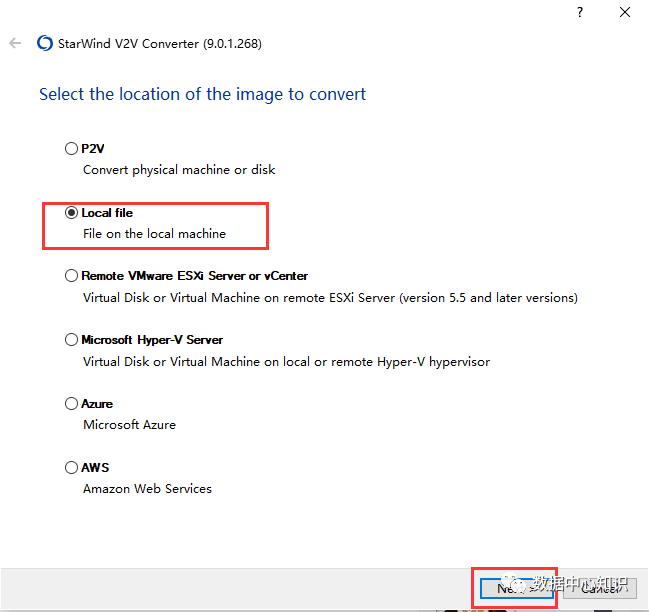The image size is (649, 612).
Task: Click the "Microsoft Azure" description text
Action: (x=129, y=425)
